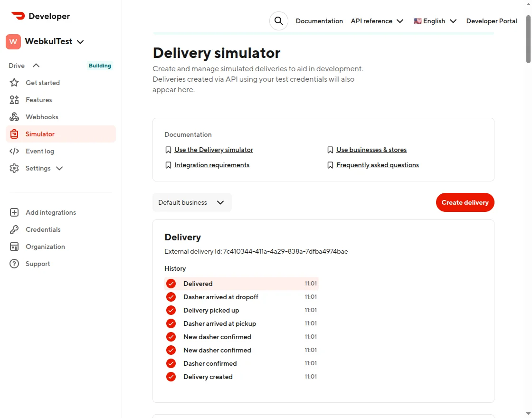
Task: Click the Get started star icon
Action: coord(14,83)
